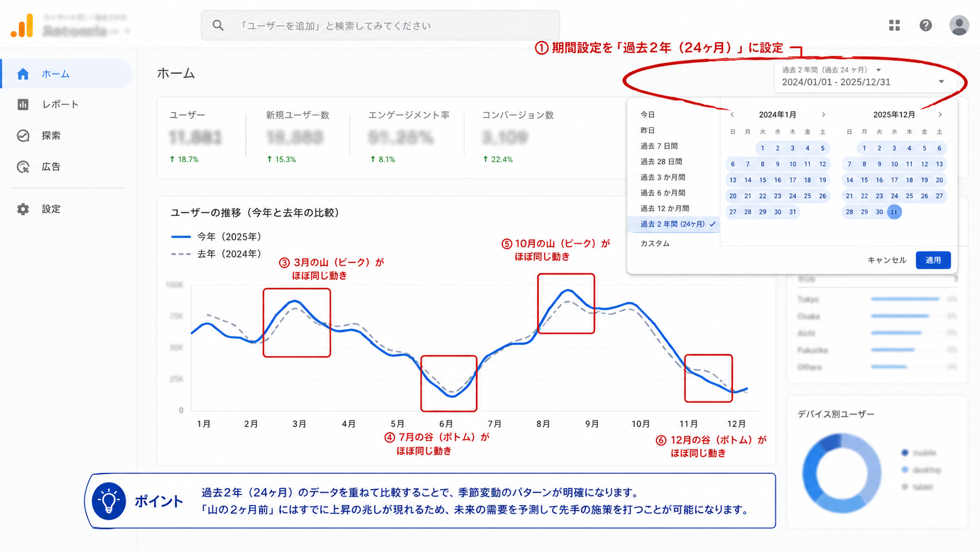This screenshot has height=552, width=980.
Task: Expand the account selector arrow beside the logo
Action: (127, 31)
